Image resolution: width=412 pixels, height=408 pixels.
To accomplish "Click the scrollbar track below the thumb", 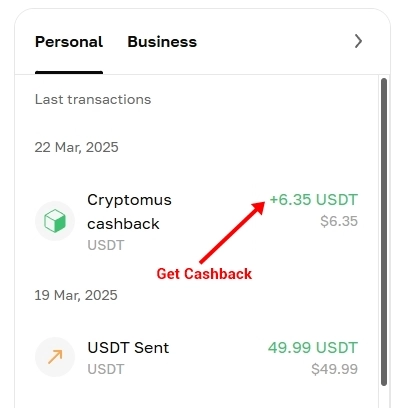I will point(384,397).
